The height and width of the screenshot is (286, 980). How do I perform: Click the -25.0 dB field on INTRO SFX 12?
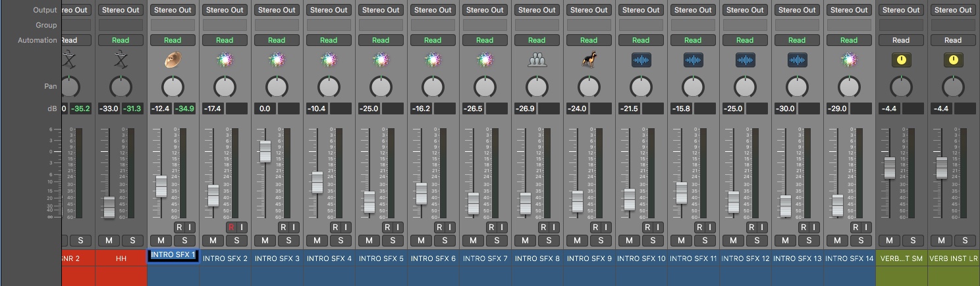[x=733, y=108]
